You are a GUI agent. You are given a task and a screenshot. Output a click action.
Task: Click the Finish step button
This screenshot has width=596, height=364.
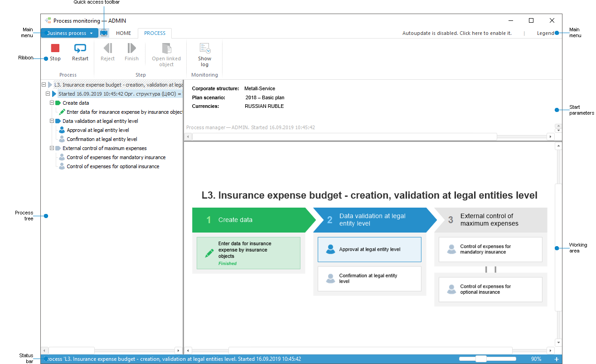coord(131,52)
